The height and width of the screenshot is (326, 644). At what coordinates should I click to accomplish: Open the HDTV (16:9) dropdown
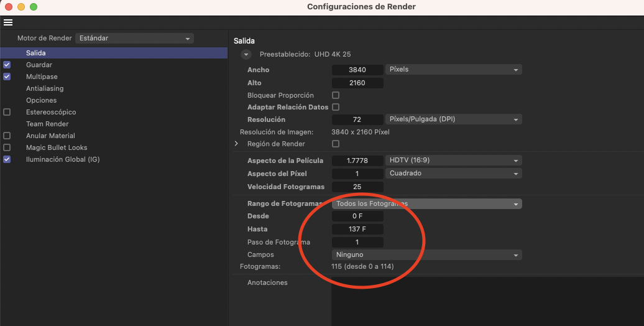(453, 161)
